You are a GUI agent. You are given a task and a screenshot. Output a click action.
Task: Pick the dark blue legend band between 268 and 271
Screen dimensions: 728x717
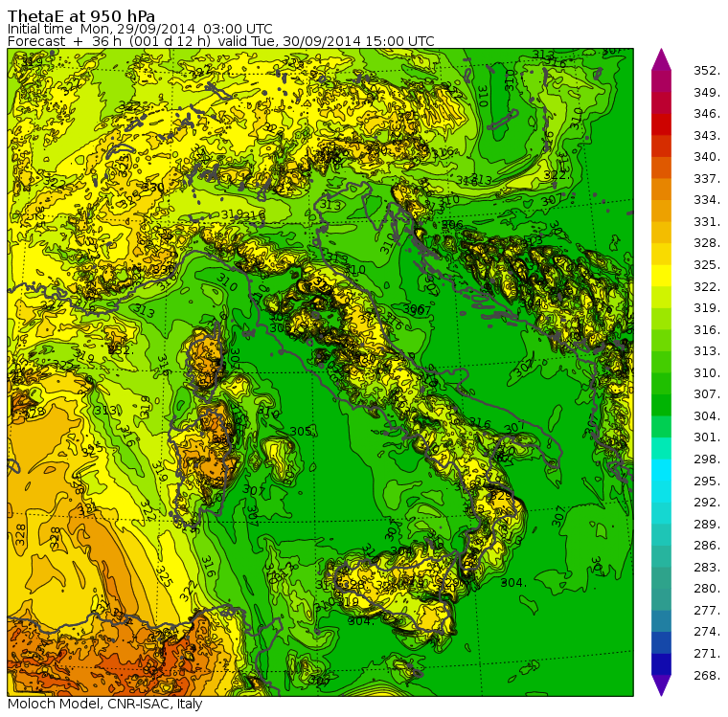click(661, 664)
